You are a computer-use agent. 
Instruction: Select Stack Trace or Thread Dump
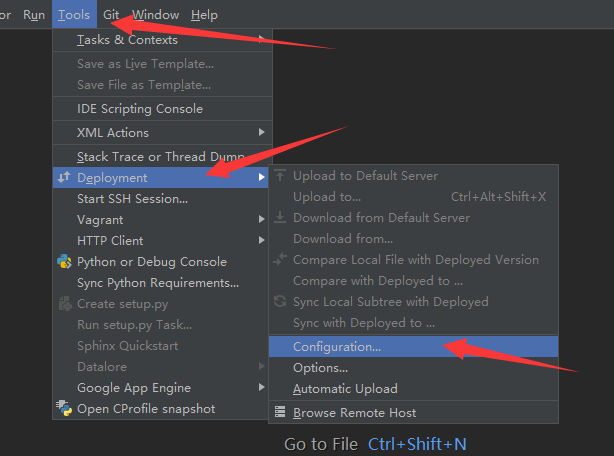163,157
